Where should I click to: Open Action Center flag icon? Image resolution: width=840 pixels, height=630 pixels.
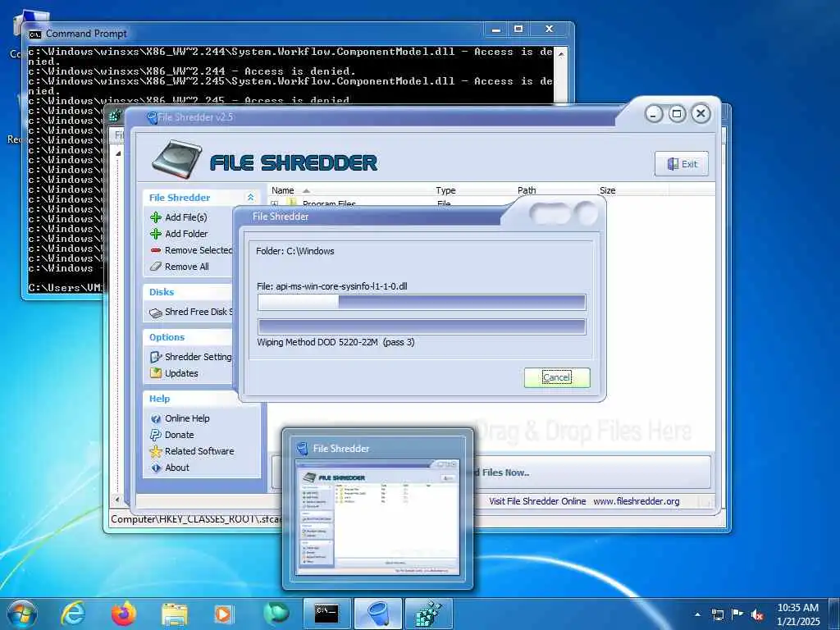coord(737,614)
